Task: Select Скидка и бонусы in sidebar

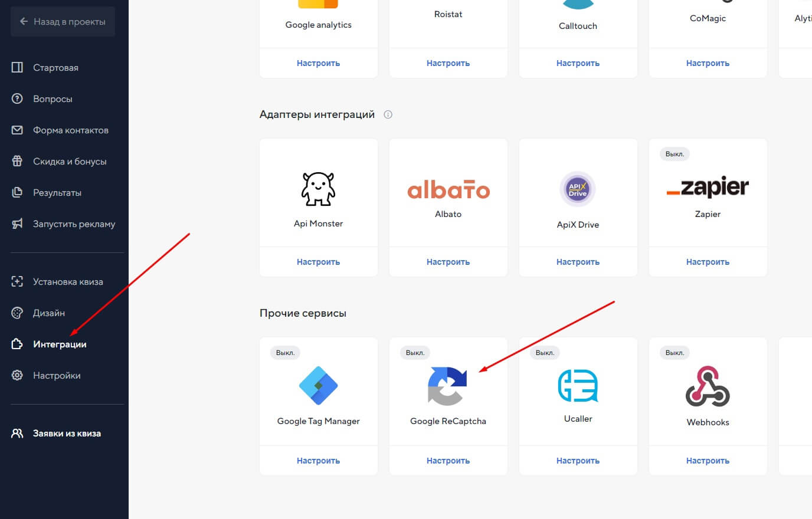Action: click(70, 161)
